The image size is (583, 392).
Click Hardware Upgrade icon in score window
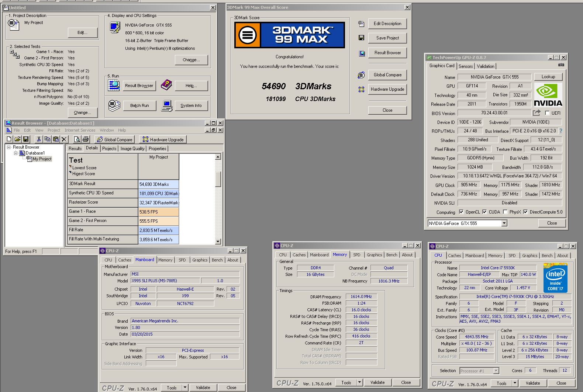click(x=361, y=89)
